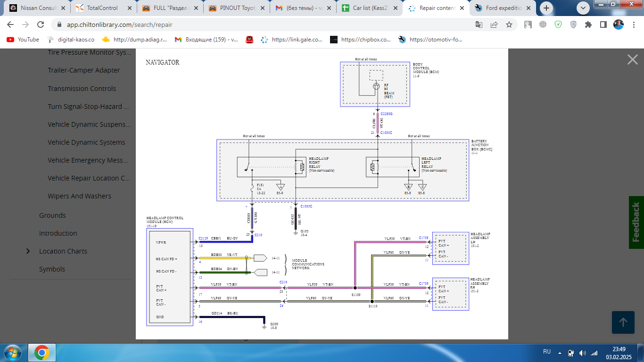Bookmark this page with the star icon

pos(509,25)
